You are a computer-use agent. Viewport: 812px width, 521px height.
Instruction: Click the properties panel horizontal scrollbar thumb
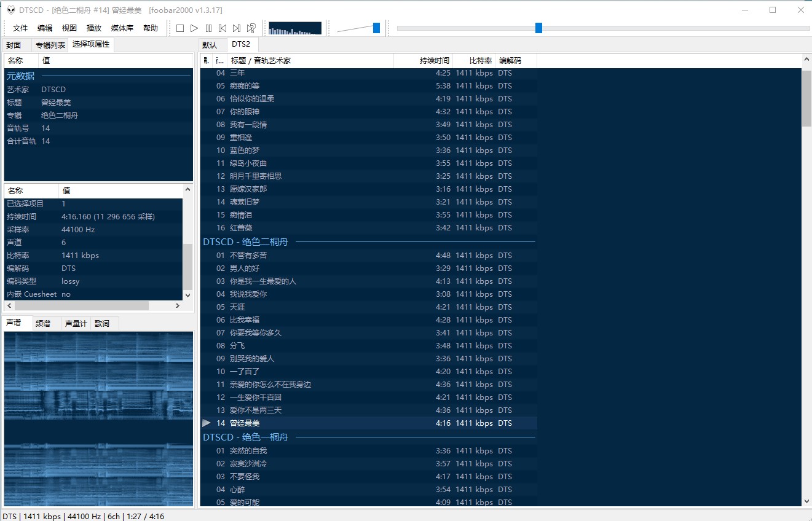point(82,305)
